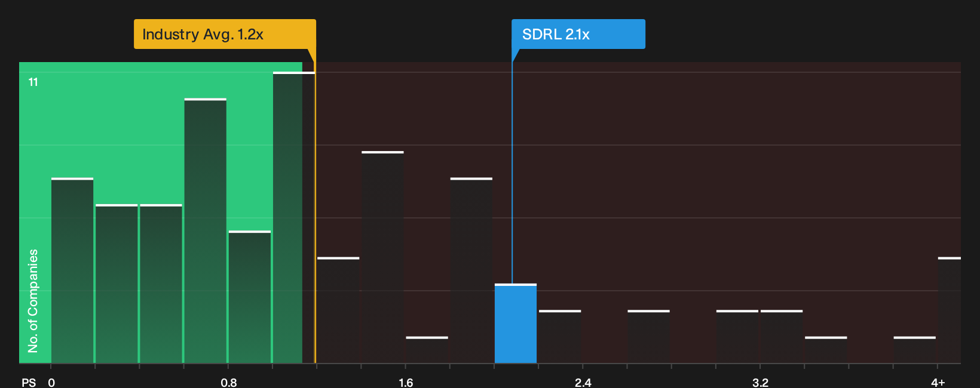Click the 2.4 axis label
Image resolution: width=980 pixels, height=388 pixels.
583,383
